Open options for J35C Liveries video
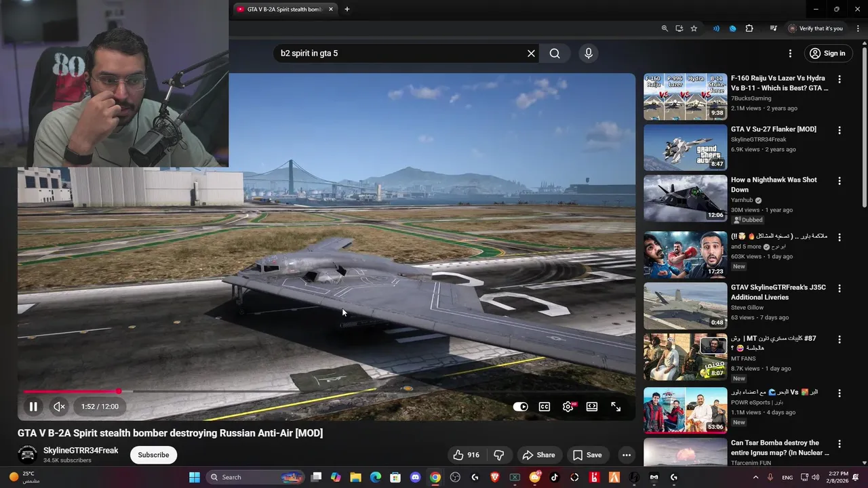This screenshot has width=868, height=488. (840, 288)
